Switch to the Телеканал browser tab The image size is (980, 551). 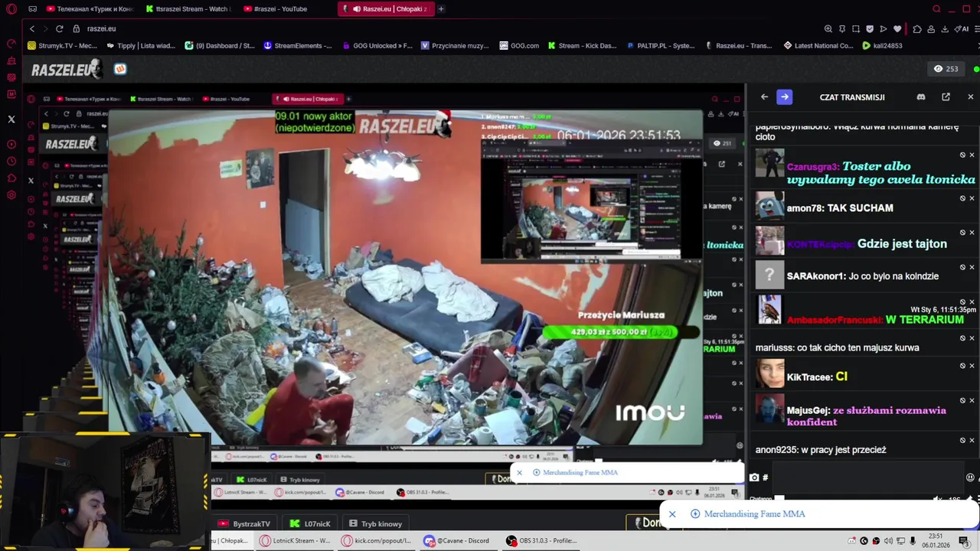[90, 9]
